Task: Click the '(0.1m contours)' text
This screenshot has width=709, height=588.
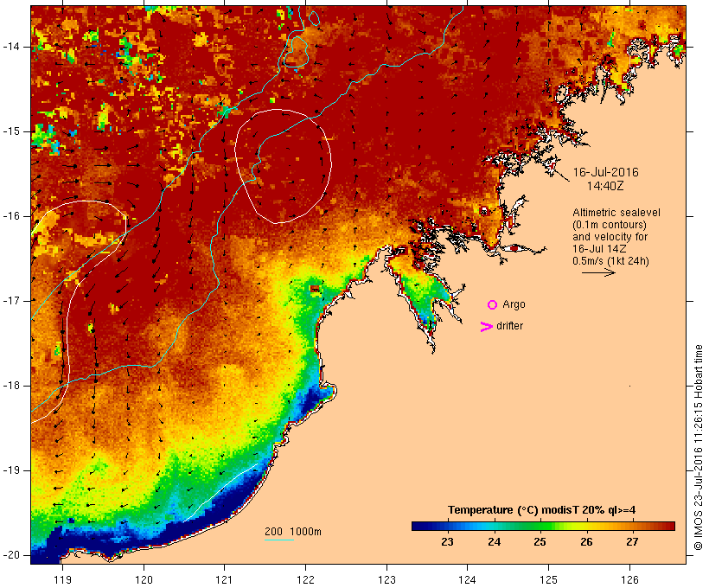Action: (610, 225)
